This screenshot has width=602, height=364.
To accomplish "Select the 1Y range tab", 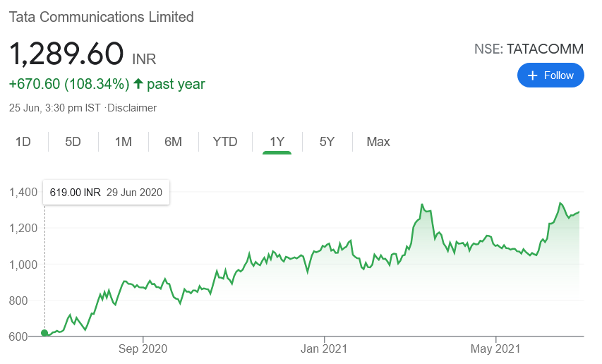I will click(277, 142).
